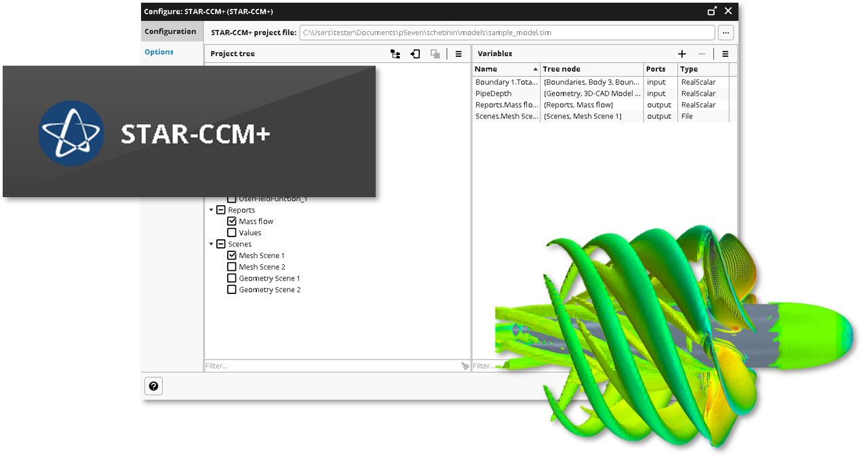Image resolution: width=868 pixels, height=460 pixels.
Task: Sort variables by Ports column header
Action: tap(660, 69)
